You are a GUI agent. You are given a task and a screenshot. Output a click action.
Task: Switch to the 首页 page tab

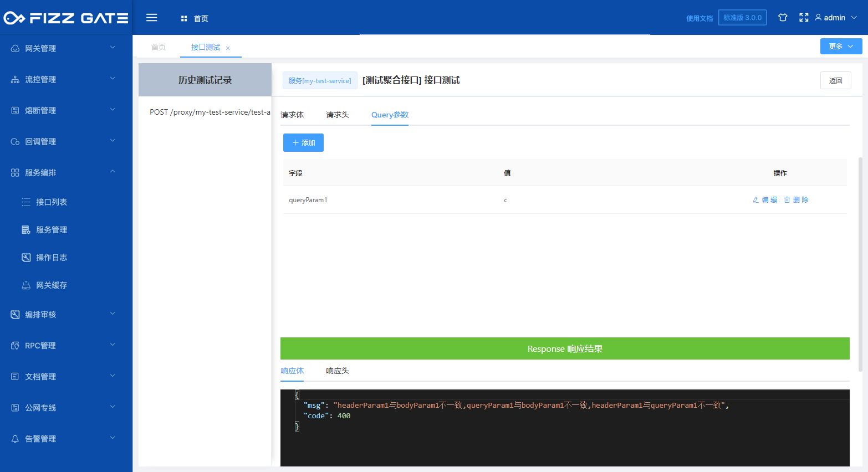point(159,47)
